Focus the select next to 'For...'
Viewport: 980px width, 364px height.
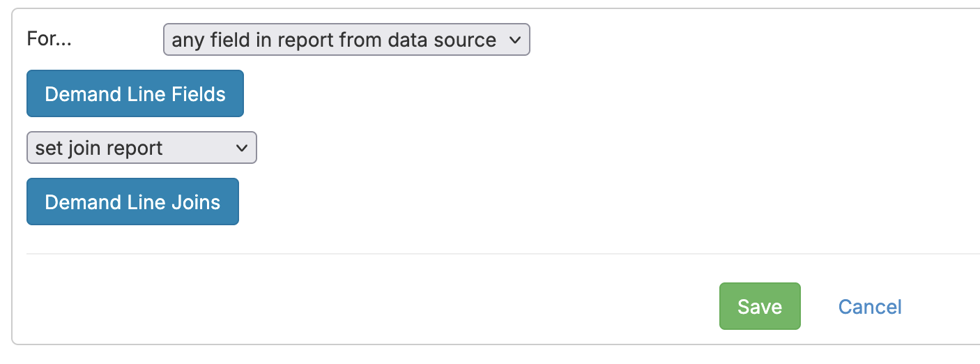(x=346, y=40)
